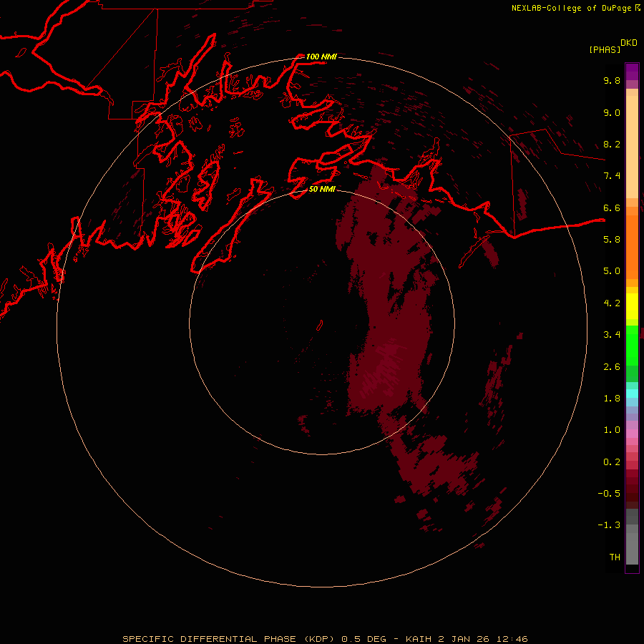
Task: Click the -0.5 legend value
Action: click(609, 494)
